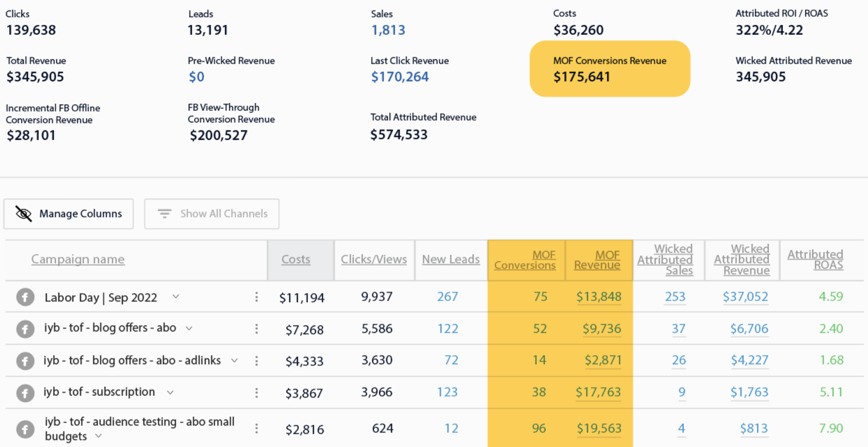Open 253 Wicked Attributed Sales link
868x447 pixels.
[675, 297]
